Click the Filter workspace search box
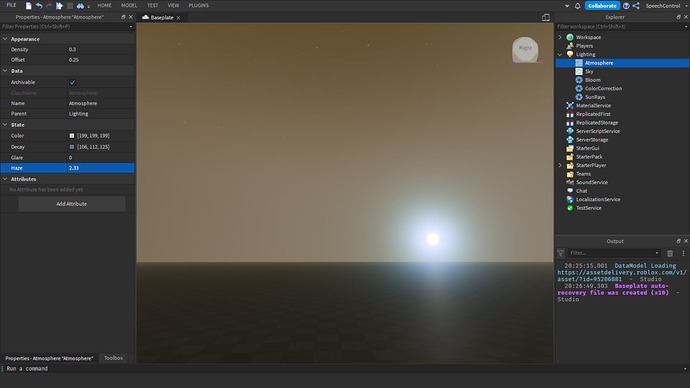Image resolution: width=690 pixels, height=388 pixels. click(x=621, y=26)
